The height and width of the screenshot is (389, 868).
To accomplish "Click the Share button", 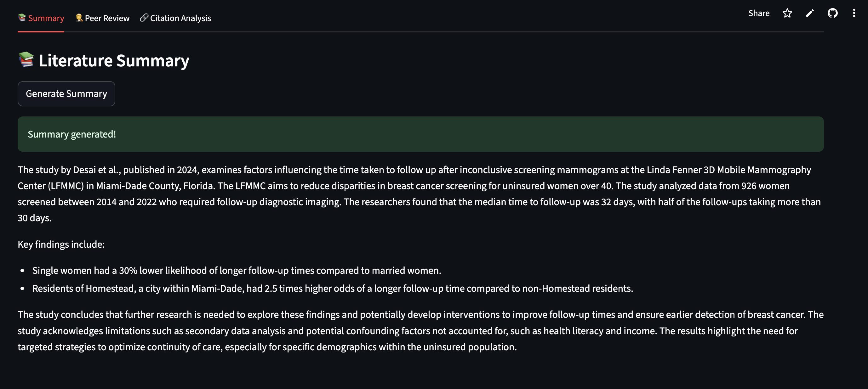I will pos(759,14).
